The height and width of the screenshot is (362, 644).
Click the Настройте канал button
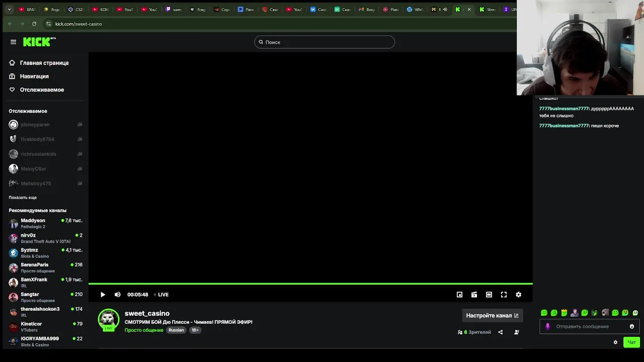click(x=492, y=315)
